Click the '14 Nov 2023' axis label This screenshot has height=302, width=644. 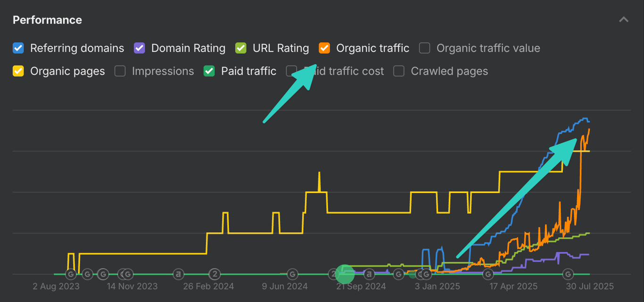coord(132,286)
